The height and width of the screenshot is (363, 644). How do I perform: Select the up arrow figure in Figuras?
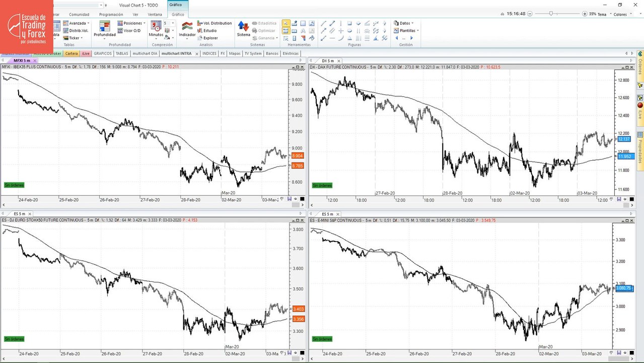tap(384, 23)
